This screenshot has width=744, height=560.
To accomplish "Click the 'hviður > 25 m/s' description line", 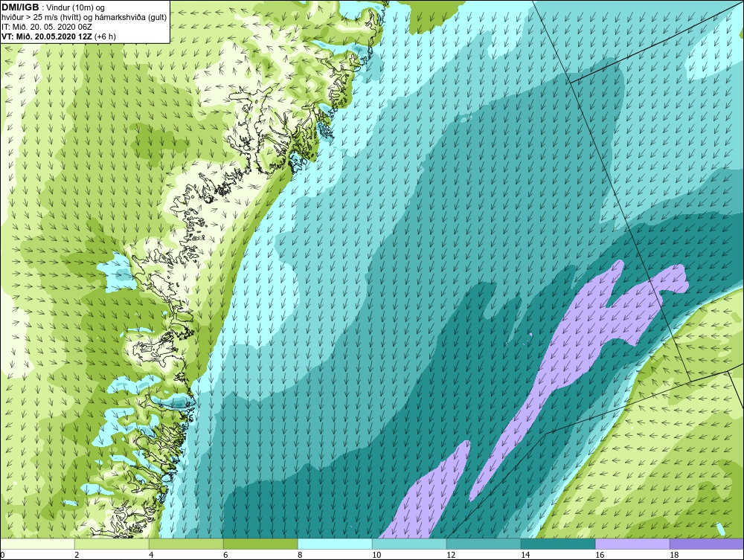I will (83, 17).
